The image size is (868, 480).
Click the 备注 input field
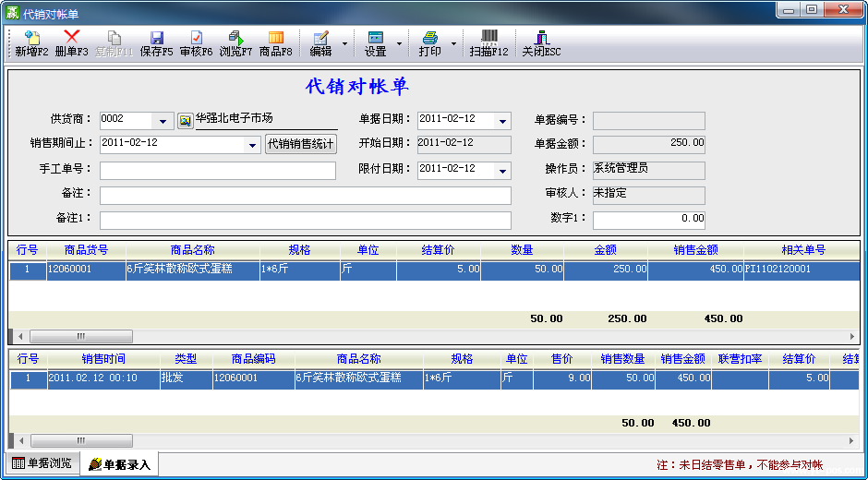pos(306,196)
